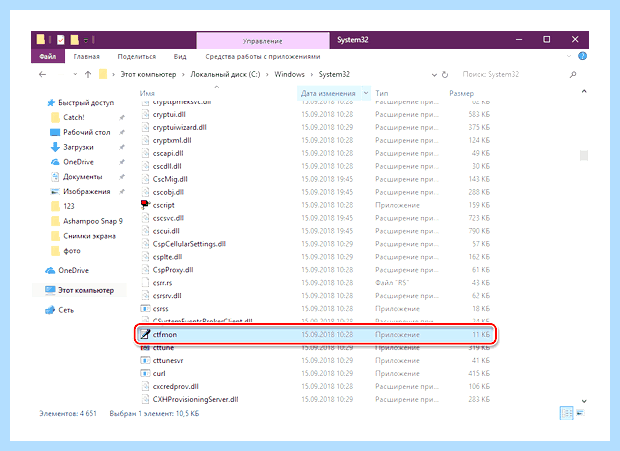The height and width of the screenshot is (451, 620).
Task: Open the Catch! folder in sidebar
Action: tap(74, 117)
